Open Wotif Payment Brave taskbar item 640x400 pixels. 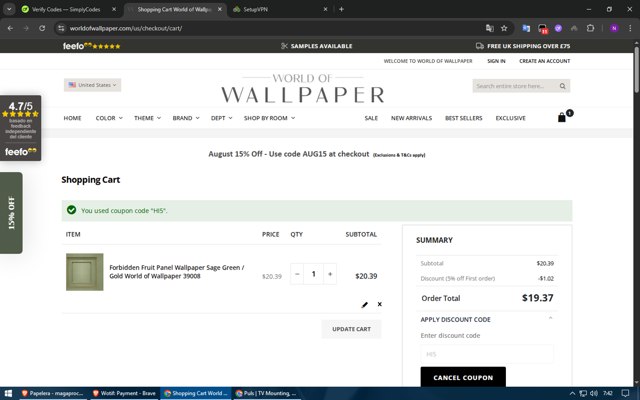click(x=124, y=393)
